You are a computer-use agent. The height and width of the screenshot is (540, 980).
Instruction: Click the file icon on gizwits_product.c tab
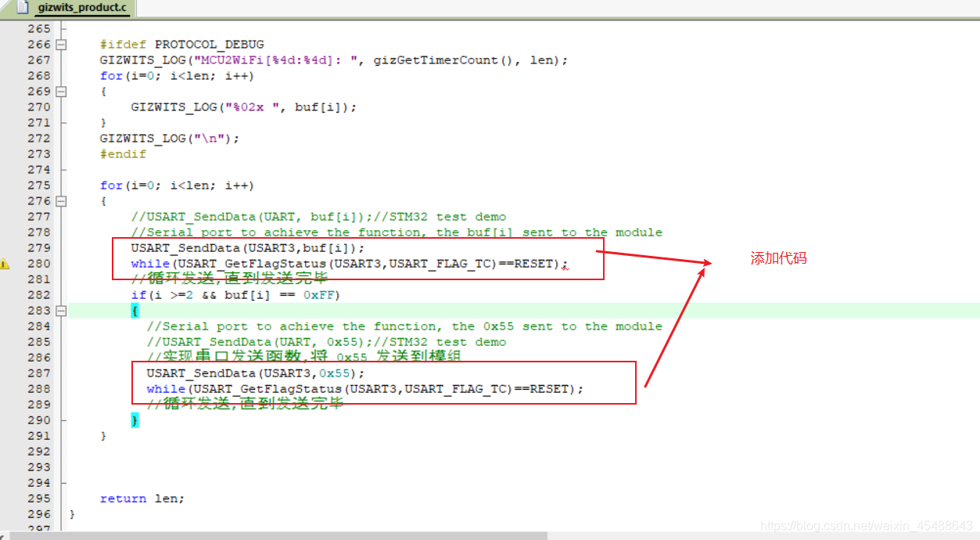coord(24,8)
